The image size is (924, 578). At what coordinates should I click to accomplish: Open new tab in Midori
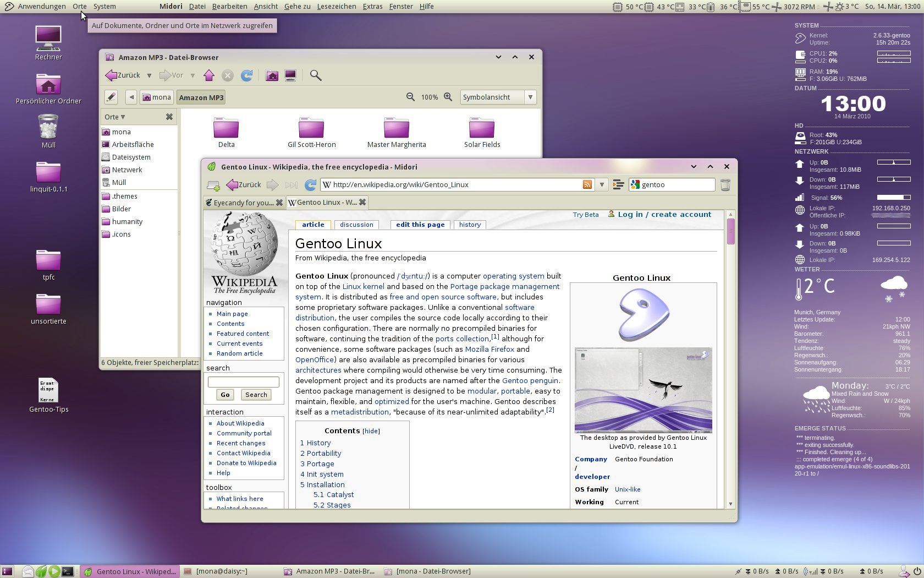tap(213, 185)
